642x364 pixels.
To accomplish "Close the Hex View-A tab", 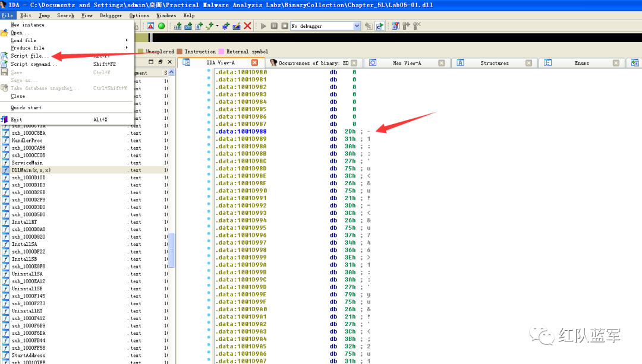I will point(441,63).
